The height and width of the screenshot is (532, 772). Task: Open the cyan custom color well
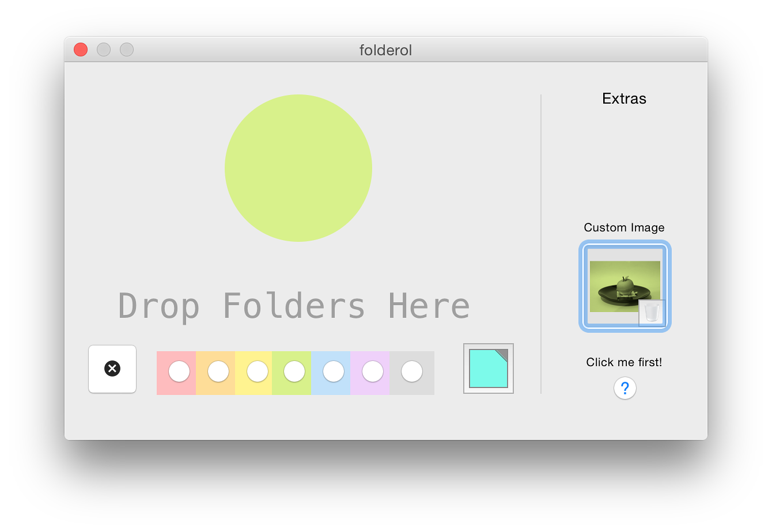[x=489, y=368]
